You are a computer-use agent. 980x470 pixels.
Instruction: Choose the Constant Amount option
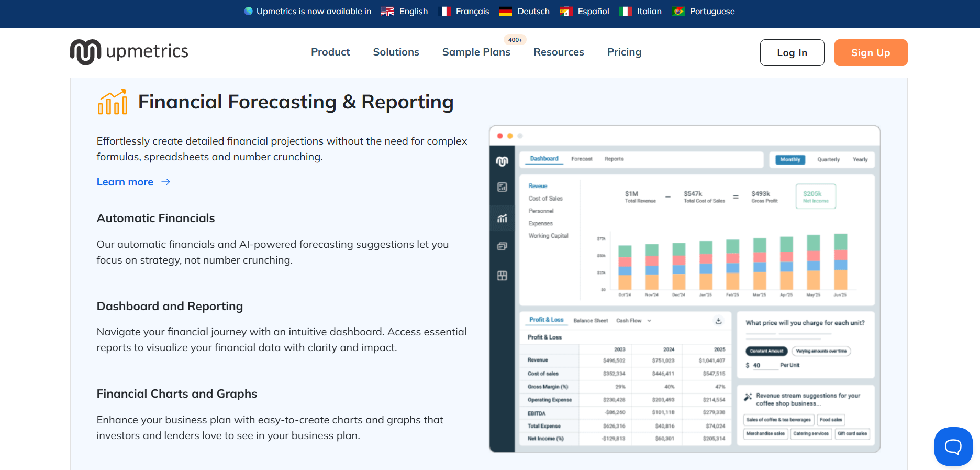(766, 351)
